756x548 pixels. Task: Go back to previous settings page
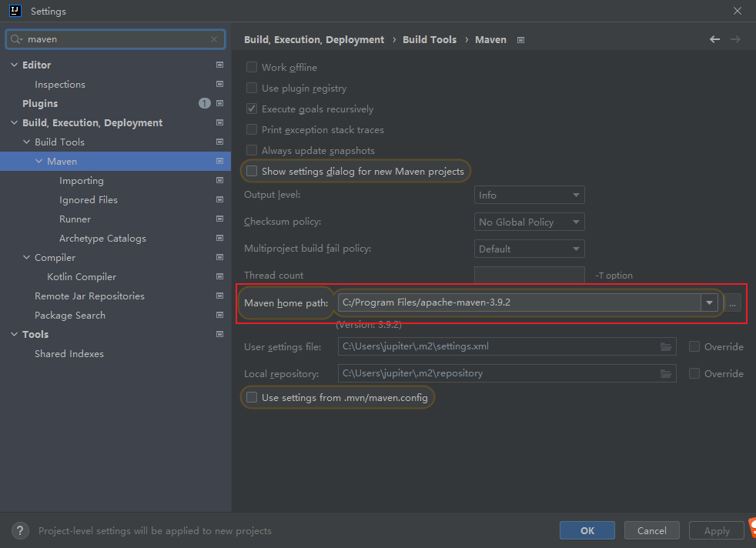pos(714,39)
